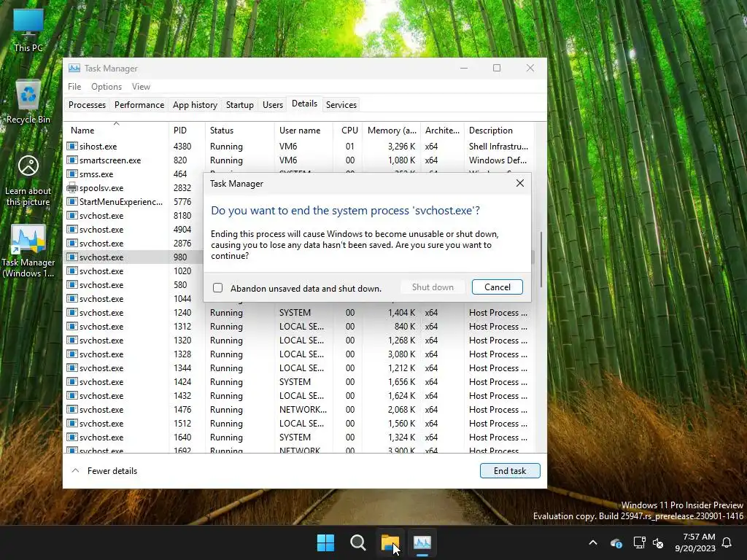
Task: Select the sihost.exe process icon
Action: click(72, 146)
